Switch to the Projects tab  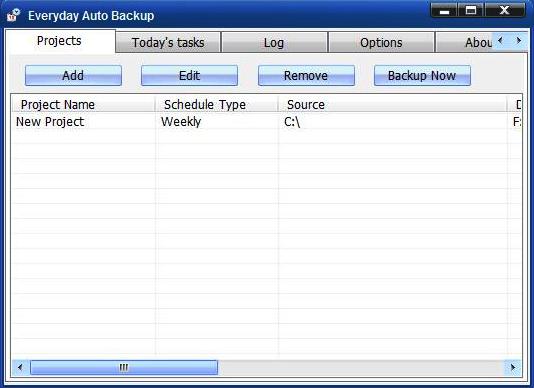point(60,41)
